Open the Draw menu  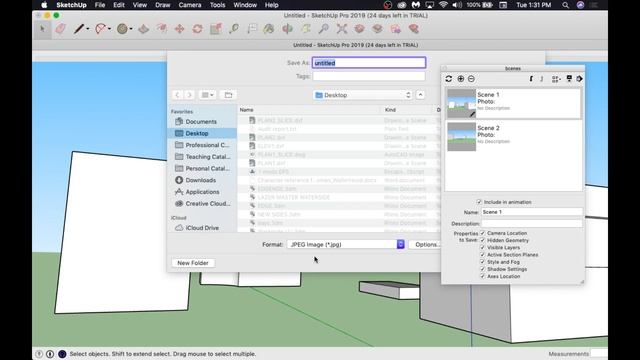(162, 5)
